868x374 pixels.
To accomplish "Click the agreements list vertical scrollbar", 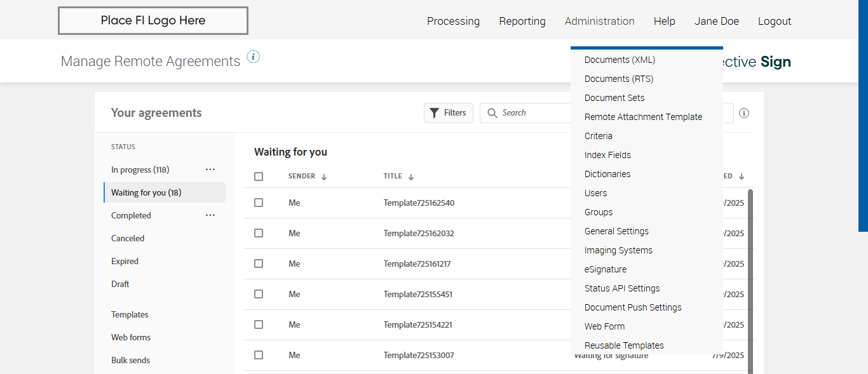I will click(x=750, y=279).
